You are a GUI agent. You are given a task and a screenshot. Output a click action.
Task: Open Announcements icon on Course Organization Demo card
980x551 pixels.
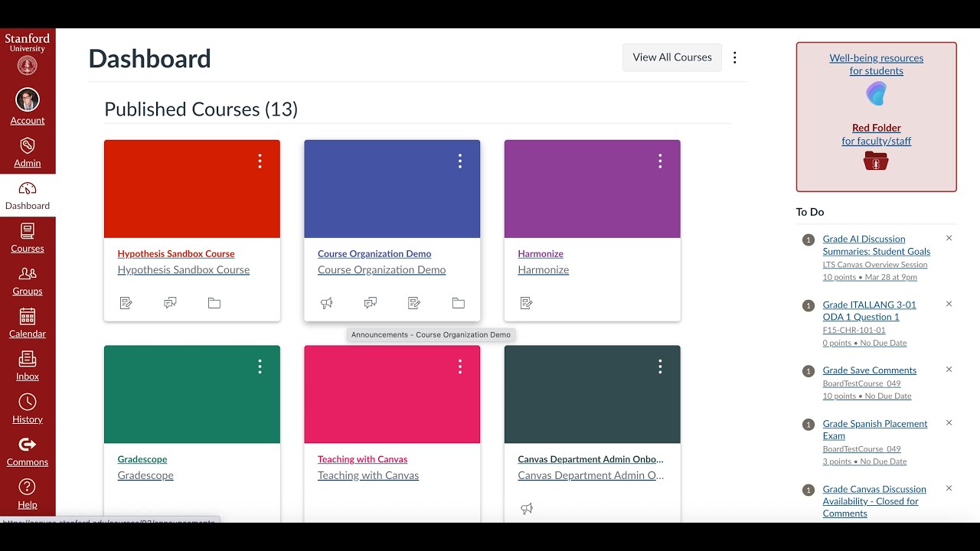326,303
